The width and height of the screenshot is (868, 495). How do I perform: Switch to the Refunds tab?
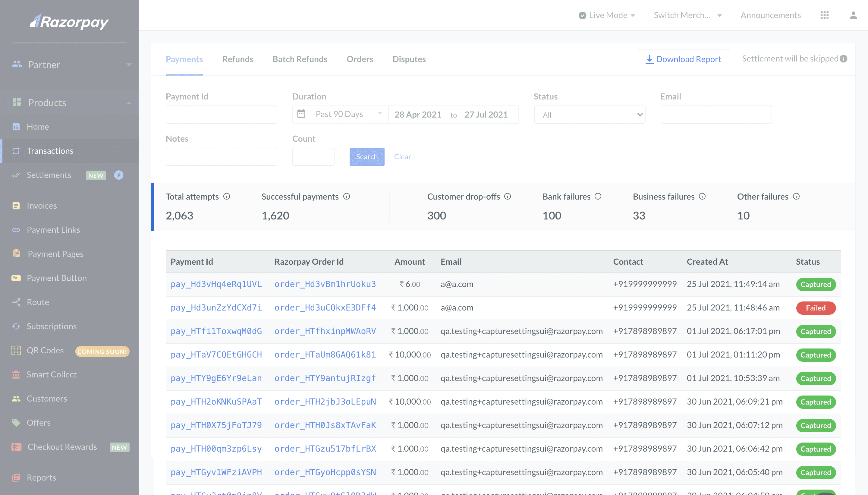[x=237, y=59]
